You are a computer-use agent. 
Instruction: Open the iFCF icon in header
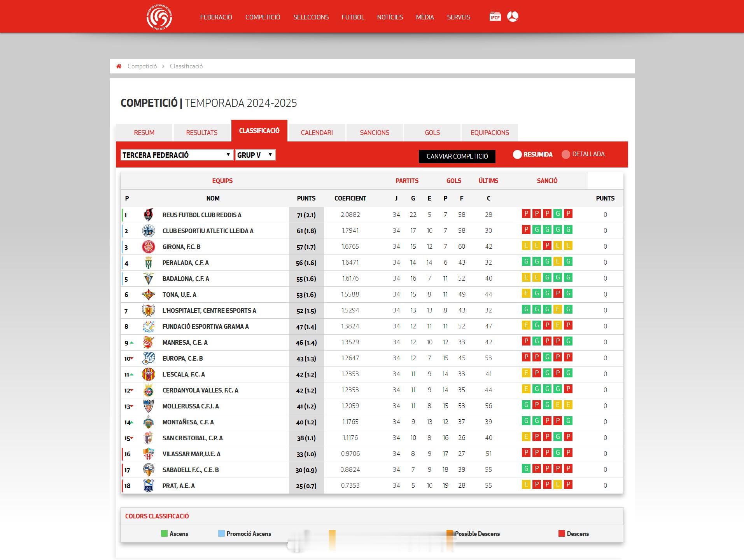click(495, 17)
